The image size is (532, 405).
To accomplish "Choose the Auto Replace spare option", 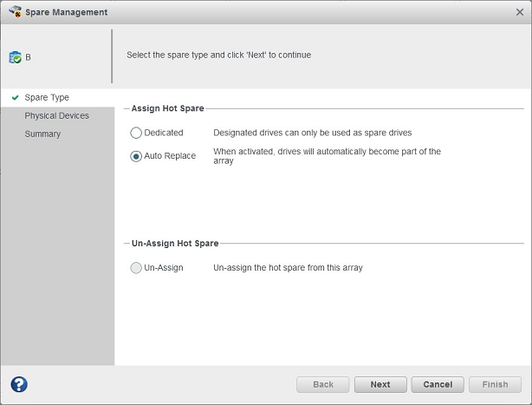I will [x=136, y=156].
